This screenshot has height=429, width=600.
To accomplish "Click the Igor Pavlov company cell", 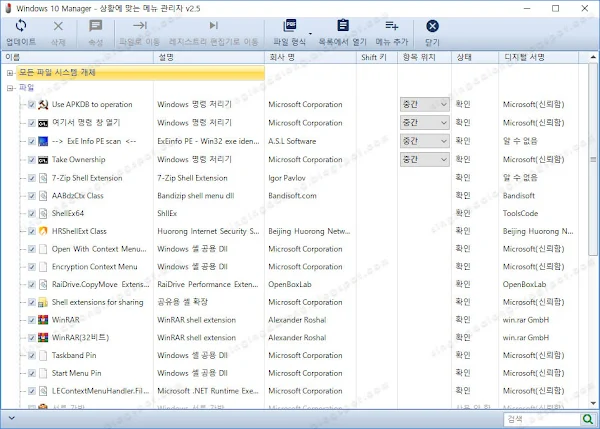I will pyautogui.click(x=287, y=178).
